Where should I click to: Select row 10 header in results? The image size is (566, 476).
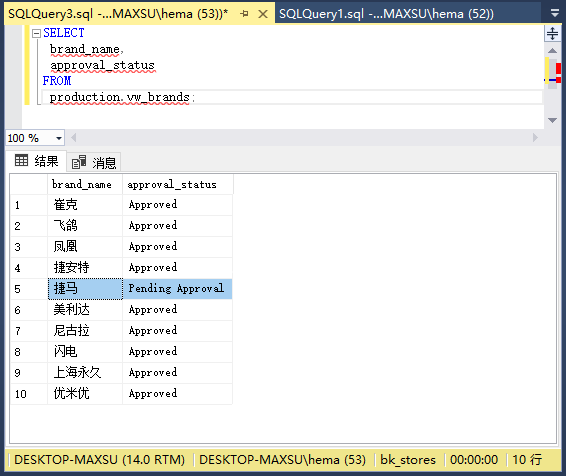(29, 394)
